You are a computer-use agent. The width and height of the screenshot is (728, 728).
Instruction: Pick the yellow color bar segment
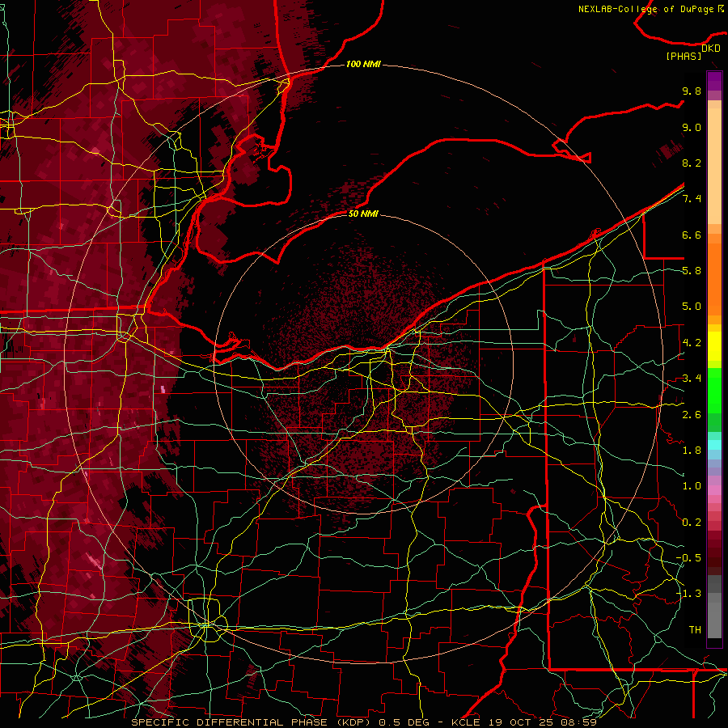(714, 346)
